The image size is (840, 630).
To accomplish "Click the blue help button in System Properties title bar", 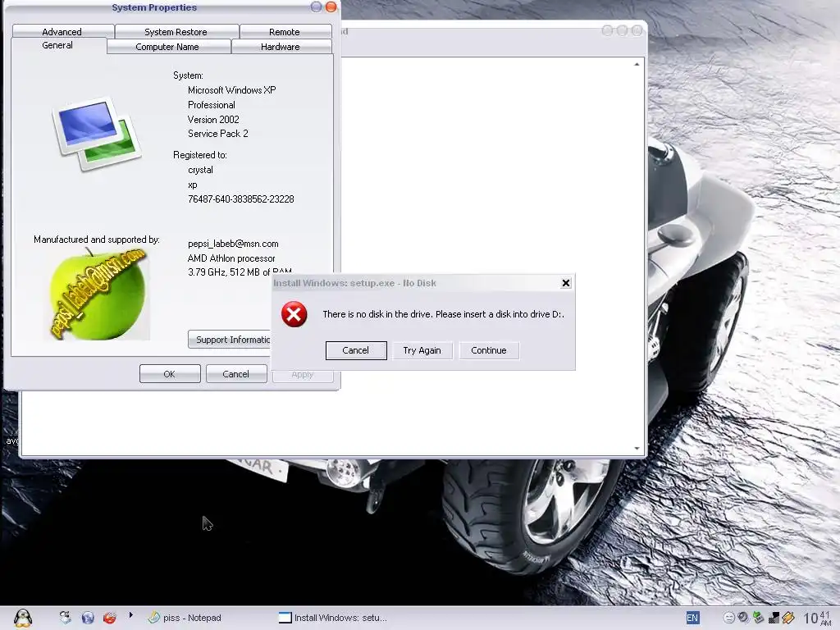I will tap(316, 7).
